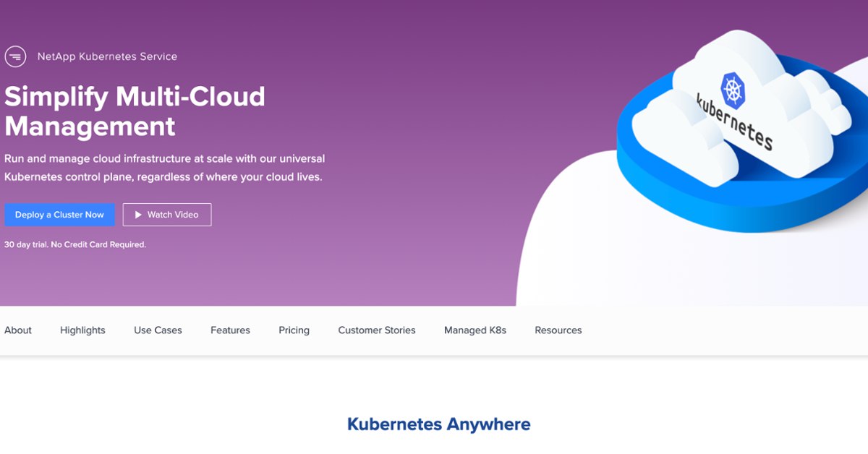Image resolution: width=868 pixels, height=454 pixels.
Task: Click Deploy a Cluster Now button
Action: point(59,215)
